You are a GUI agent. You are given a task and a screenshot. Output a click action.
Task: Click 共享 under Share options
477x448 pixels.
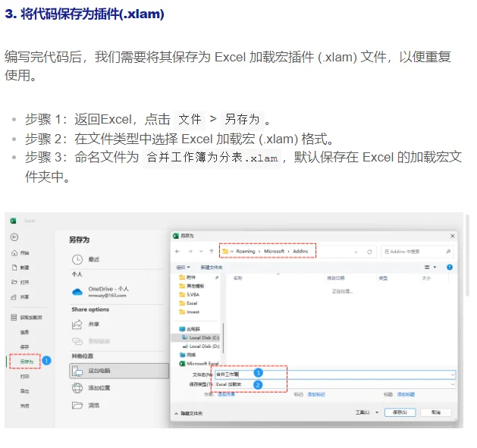[86, 324]
